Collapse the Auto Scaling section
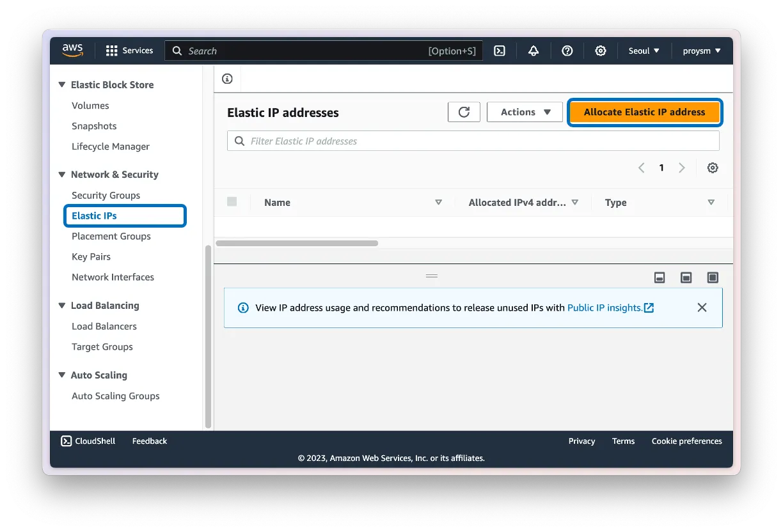 click(62, 375)
